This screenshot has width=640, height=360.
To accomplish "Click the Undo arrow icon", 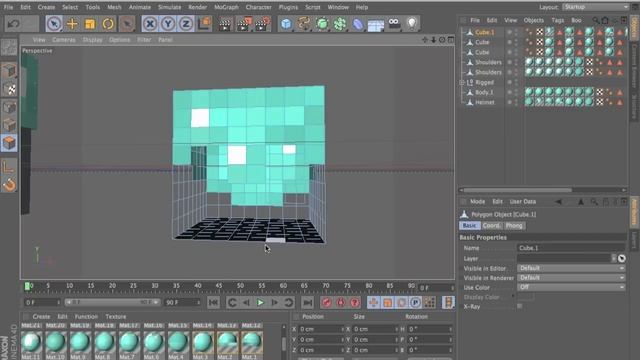I will tap(13, 23).
